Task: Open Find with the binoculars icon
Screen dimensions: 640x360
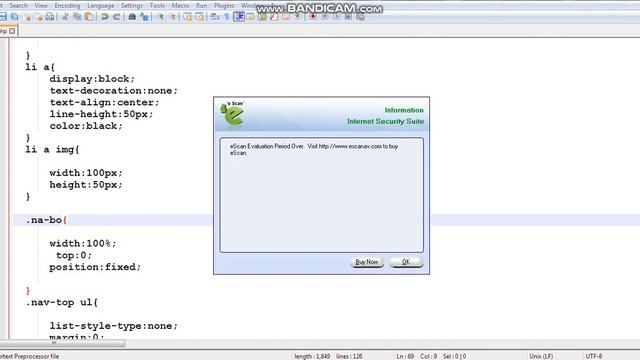Action: [132, 17]
